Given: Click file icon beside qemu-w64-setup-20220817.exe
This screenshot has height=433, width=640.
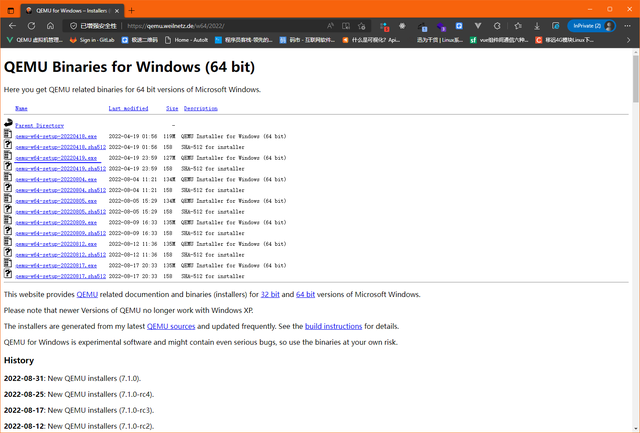Looking at the screenshot, I should [8, 263].
